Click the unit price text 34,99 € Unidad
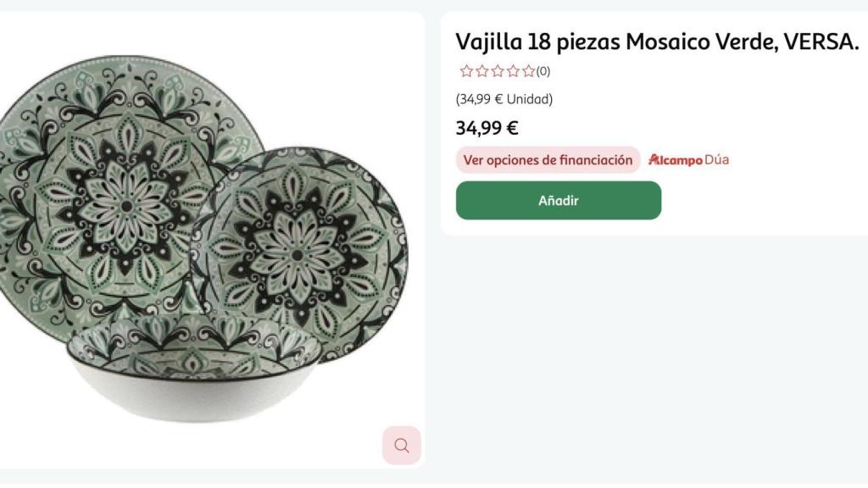Image resolution: width=868 pixels, height=488 pixels. tap(504, 99)
